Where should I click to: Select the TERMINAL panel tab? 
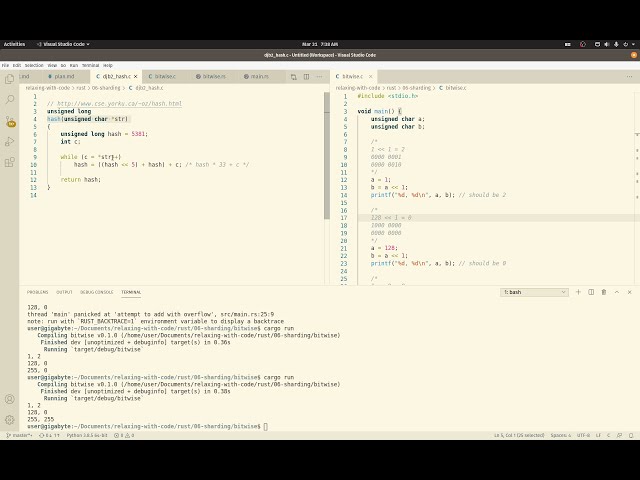click(x=131, y=292)
